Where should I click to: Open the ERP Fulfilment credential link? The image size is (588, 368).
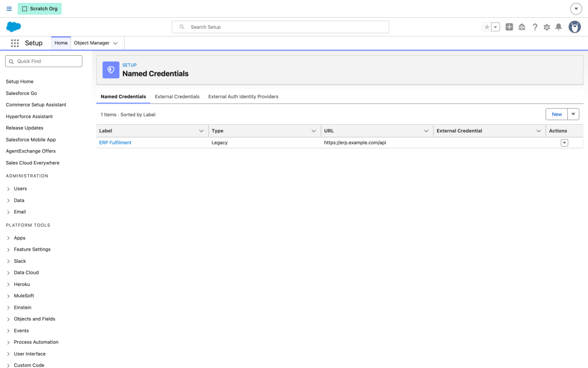(x=115, y=143)
